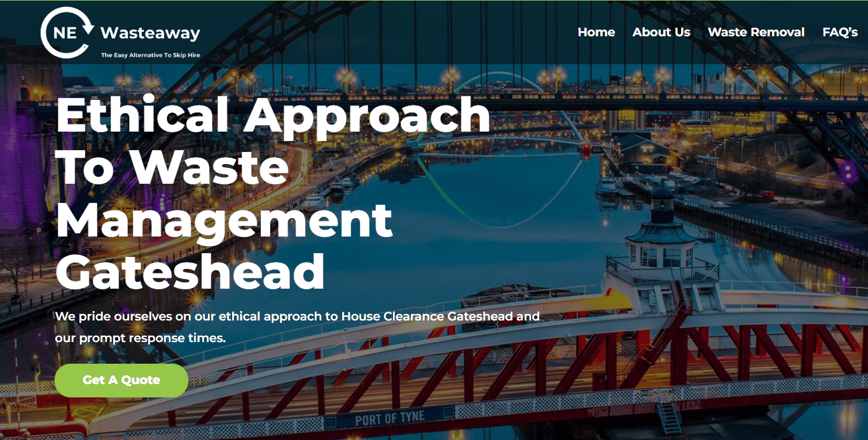Go to the About Us page
Image resolution: width=868 pixels, height=440 pixels.
pos(661,32)
